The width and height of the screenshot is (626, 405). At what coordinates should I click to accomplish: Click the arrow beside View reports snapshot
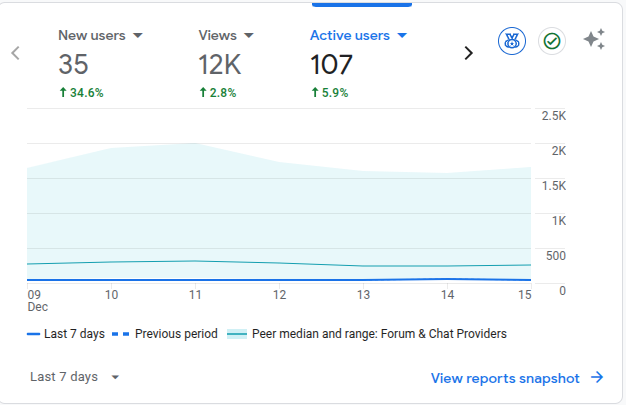click(x=597, y=377)
